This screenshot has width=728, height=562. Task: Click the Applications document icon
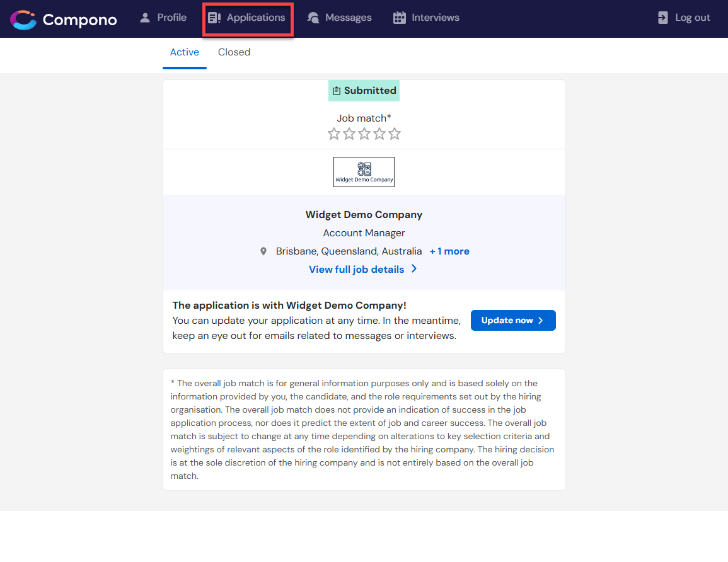click(x=214, y=18)
